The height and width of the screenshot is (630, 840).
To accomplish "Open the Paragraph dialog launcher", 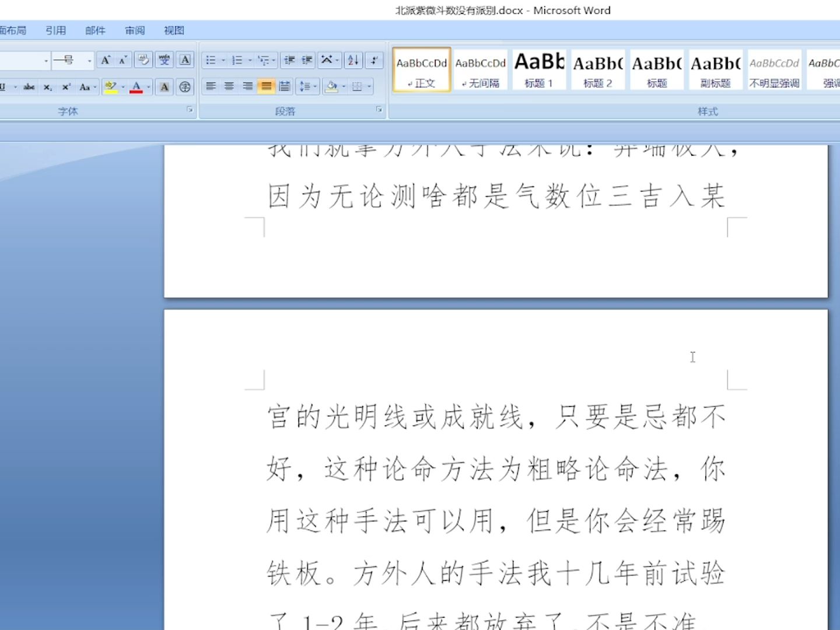I will tap(379, 110).
